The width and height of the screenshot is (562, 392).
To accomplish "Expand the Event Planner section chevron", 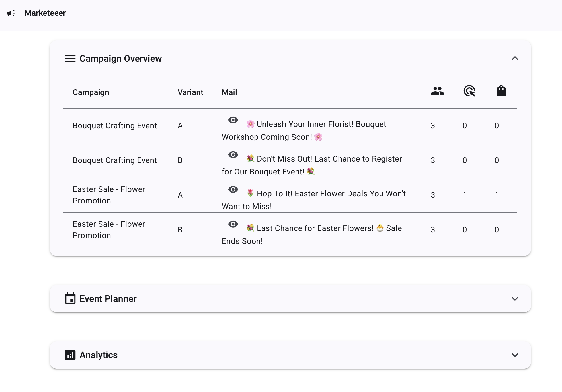I will pos(515,299).
